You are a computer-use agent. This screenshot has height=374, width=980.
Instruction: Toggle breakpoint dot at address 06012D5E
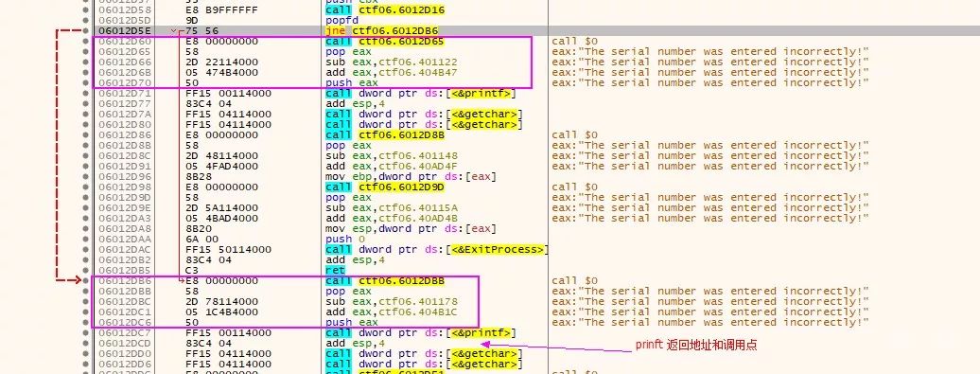pyautogui.click(x=86, y=30)
